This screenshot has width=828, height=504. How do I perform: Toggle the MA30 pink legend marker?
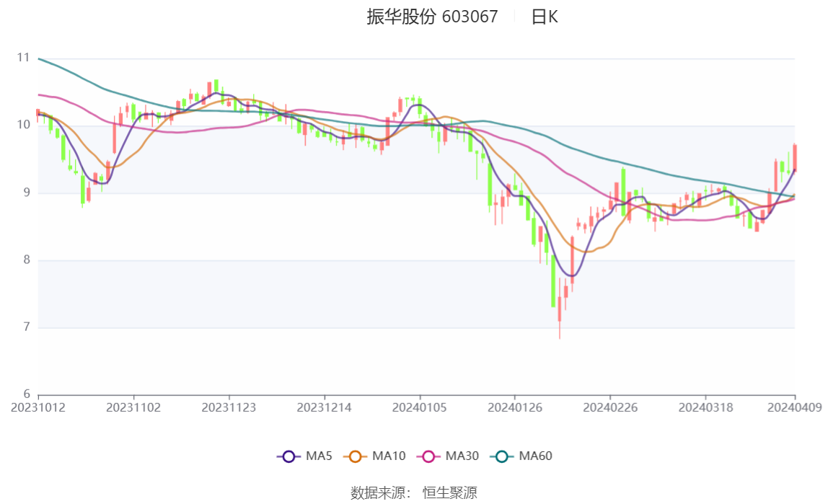428,456
